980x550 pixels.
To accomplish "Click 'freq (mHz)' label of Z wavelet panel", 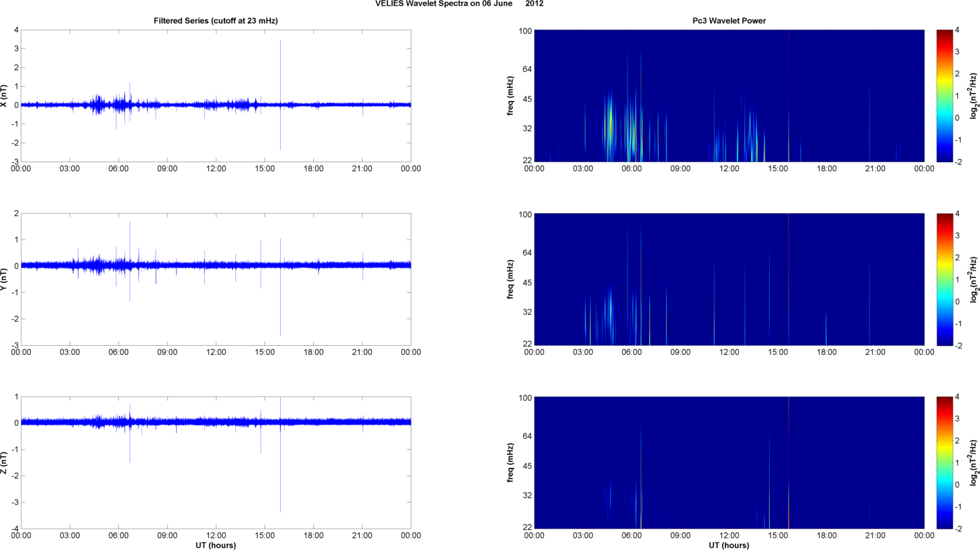I will 510,463.
